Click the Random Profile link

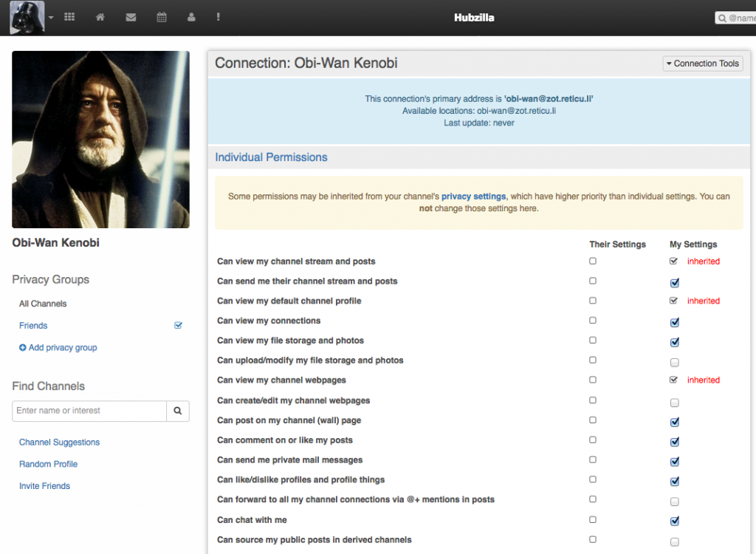48,464
